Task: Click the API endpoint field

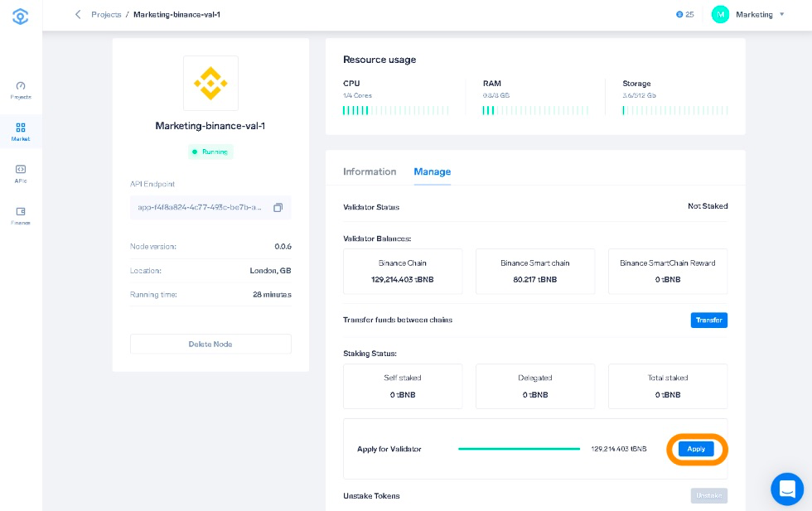Action: pos(210,208)
